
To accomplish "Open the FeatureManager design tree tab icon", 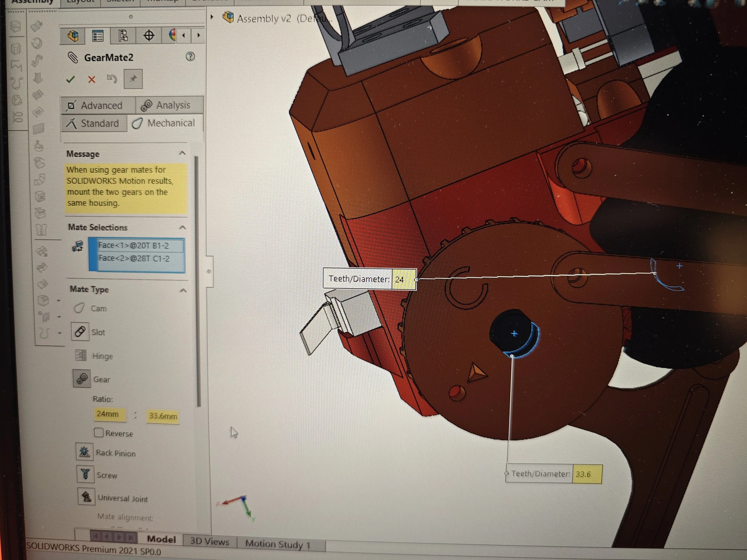I will [73, 36].
